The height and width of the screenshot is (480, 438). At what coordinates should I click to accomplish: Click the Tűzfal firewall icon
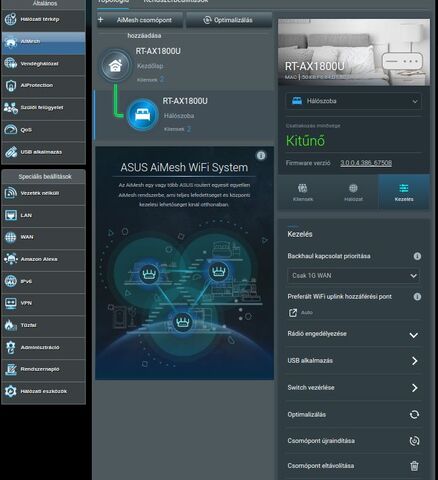pyautogui.click(x=11, y=325)
